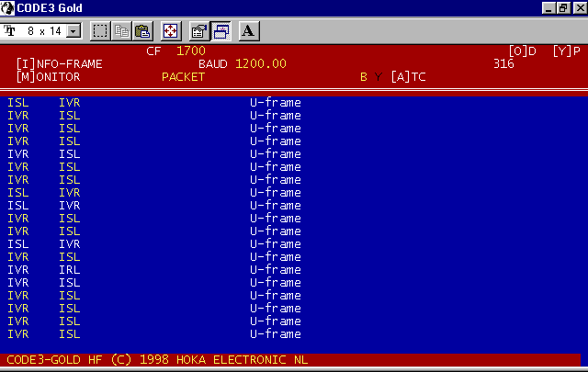Viewport: 588px width, 372px height.
Task: Click the Paste clipboard icon
Action: coord(141,31)
